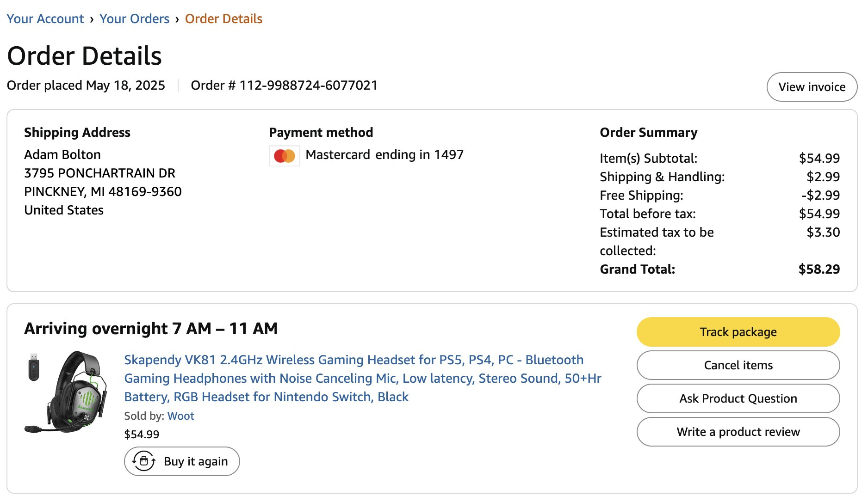Open the View invoice button
Viewport: 868px width, 502px height.
[x=812, y=87]
